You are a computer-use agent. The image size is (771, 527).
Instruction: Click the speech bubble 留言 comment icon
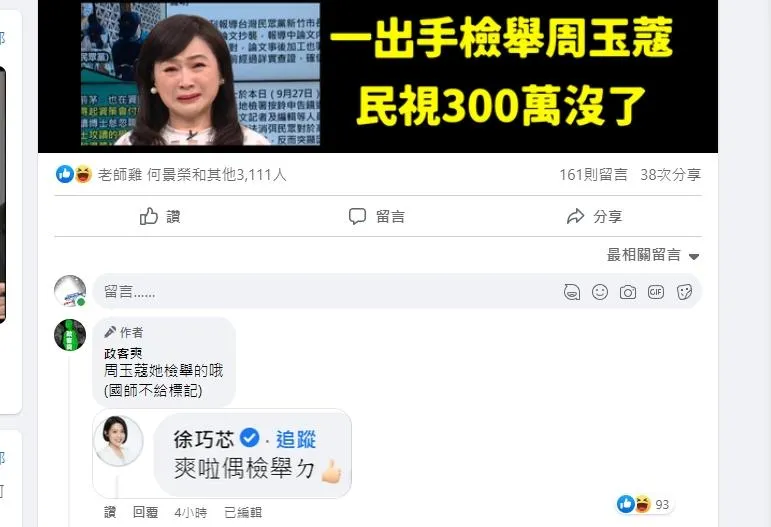tap(357, 216)
